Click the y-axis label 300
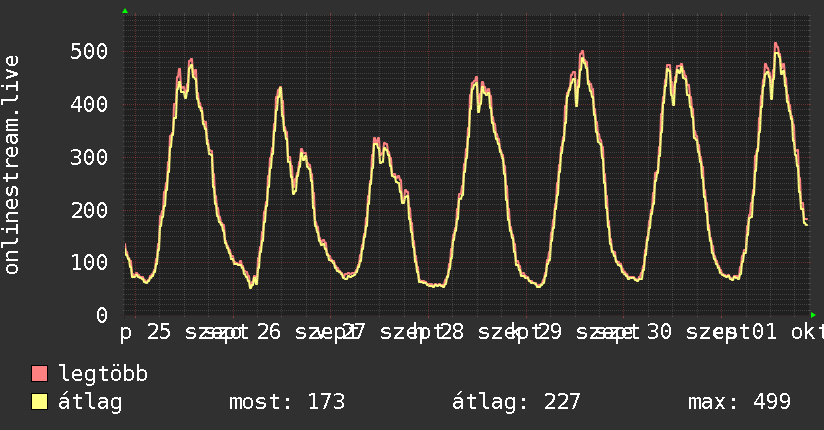This screenshot has height=430, width=824. point(89,157)
